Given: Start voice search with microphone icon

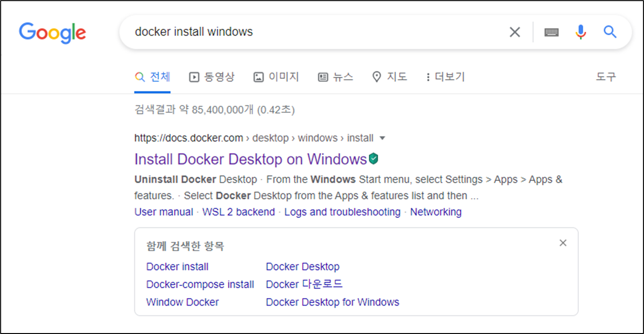Looking at the screenshot, I should [580, 32].
